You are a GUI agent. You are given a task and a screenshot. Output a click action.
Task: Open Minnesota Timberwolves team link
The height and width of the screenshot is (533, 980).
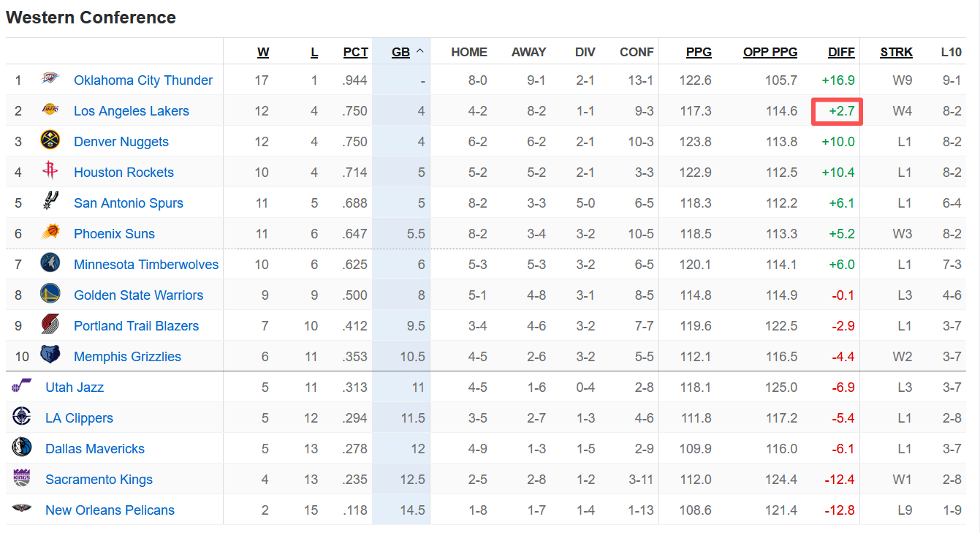[x=146, y=265]
